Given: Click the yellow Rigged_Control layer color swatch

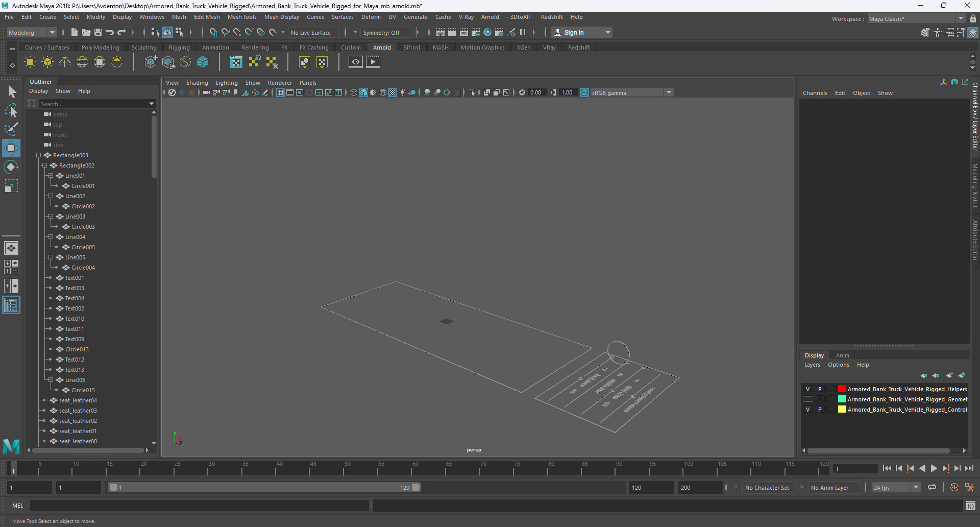Looking at the screenshot, I should [x=842, y=410].
